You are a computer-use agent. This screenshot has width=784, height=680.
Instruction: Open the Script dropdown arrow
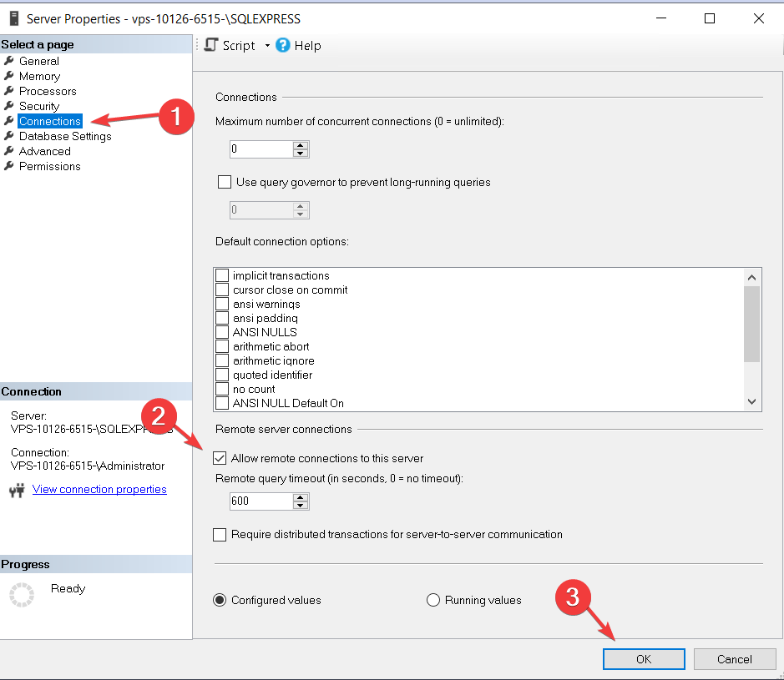coord(267,45)
